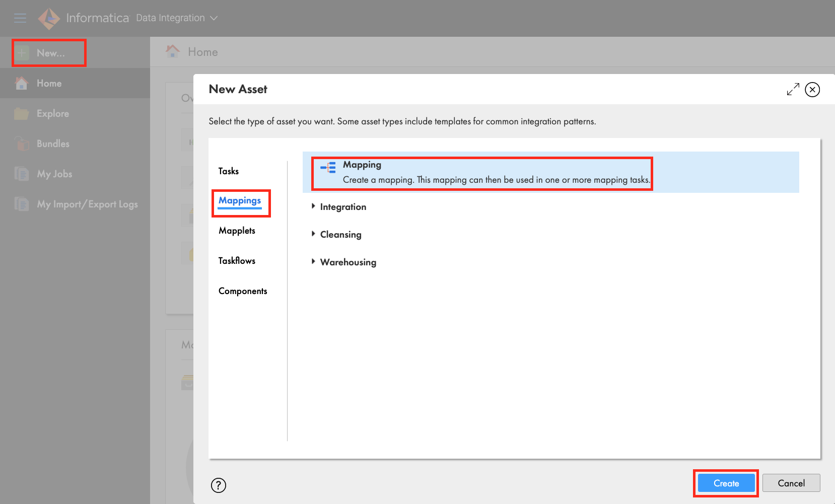Viewport: 835px width, 504px height.
Task: Open My Jobs sidebar icon
Action: pos(21,174)
